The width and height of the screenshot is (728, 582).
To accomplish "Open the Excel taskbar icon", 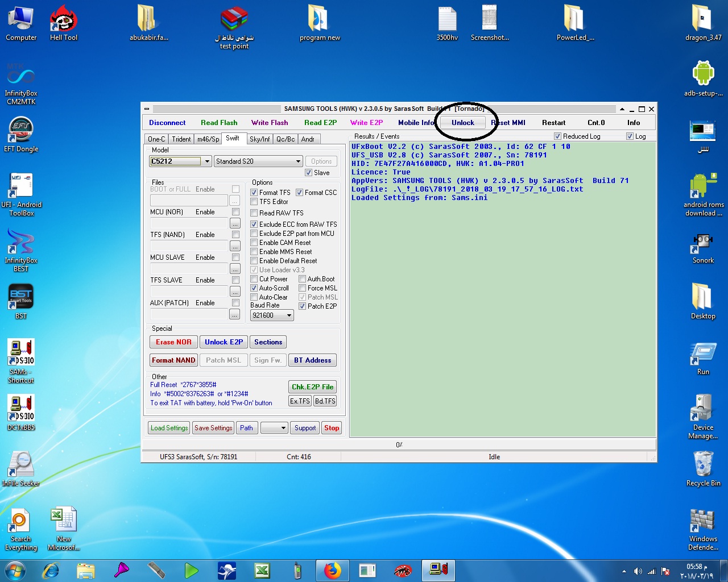I will tap(262, 570).
